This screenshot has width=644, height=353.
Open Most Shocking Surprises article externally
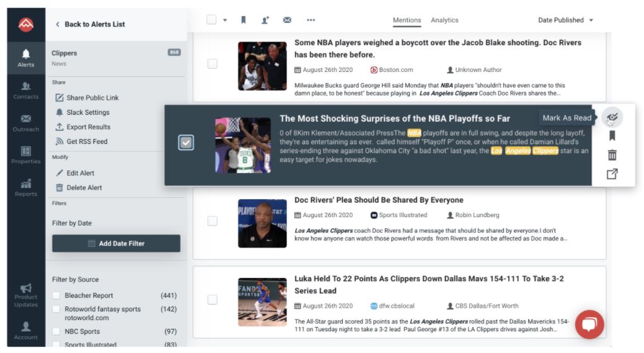click(x=612, y=174)
